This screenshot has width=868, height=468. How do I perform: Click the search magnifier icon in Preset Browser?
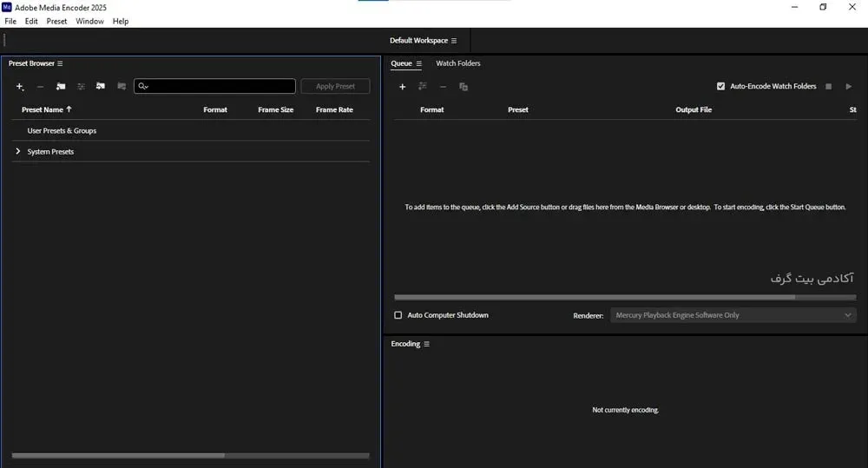point(143,86)
